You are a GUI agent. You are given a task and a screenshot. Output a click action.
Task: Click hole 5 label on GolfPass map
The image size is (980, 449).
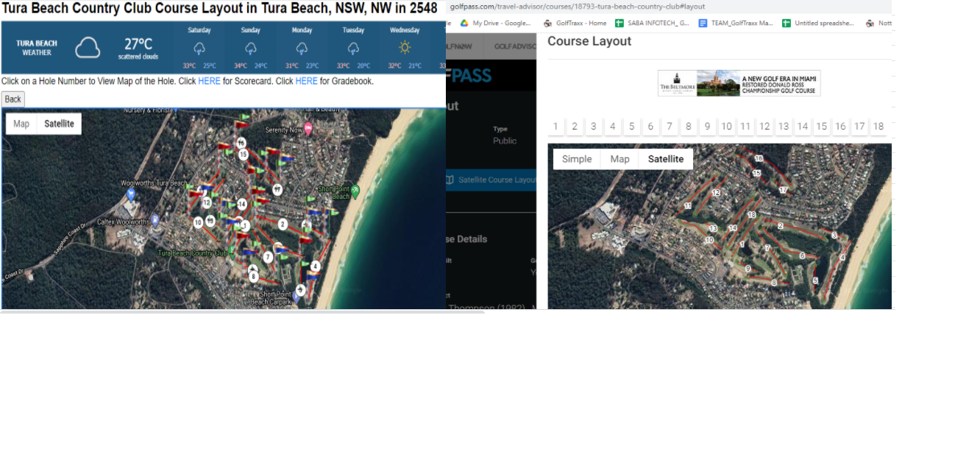point(814,280)
